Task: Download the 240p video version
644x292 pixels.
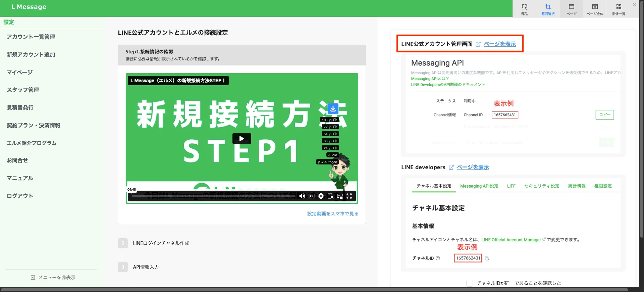Action: point(330,148)
